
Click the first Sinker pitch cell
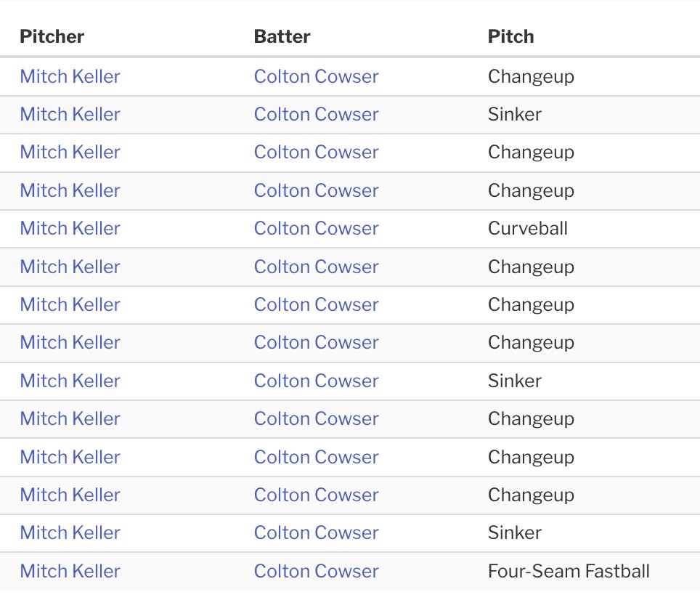coord(515,114)
